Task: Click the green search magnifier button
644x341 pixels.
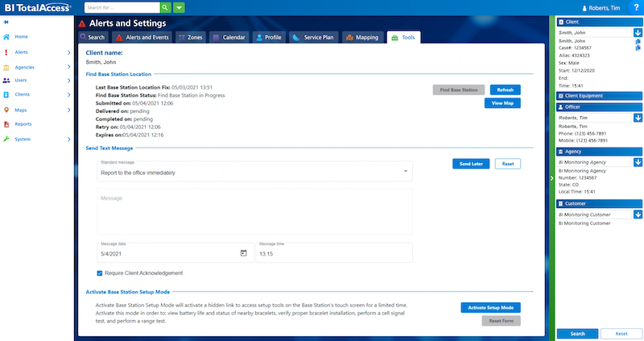Action: [165, 7]
